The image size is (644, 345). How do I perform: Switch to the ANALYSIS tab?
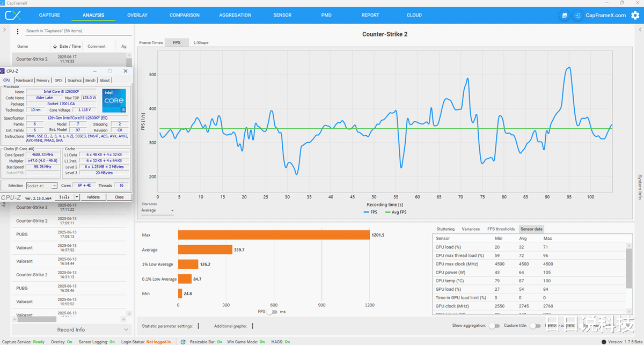pyautogui.click(x=93, y=15)
